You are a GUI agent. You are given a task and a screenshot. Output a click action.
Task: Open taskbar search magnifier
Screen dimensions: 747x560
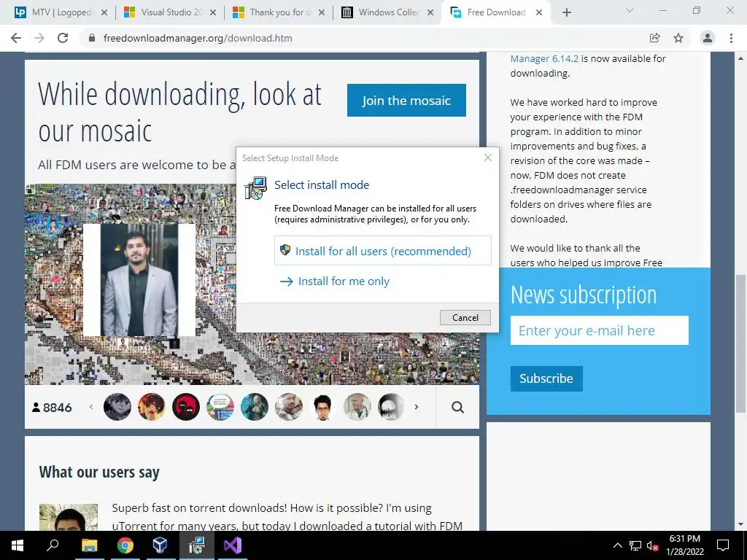(x=53, y=545)
